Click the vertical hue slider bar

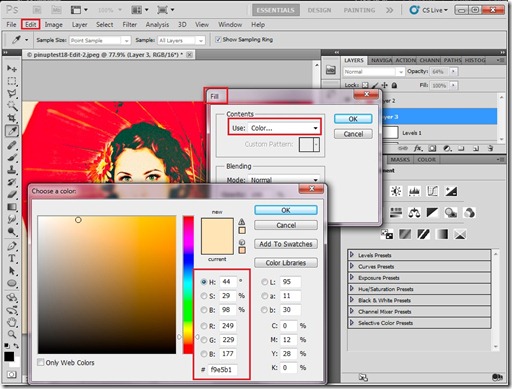point(188,285)
